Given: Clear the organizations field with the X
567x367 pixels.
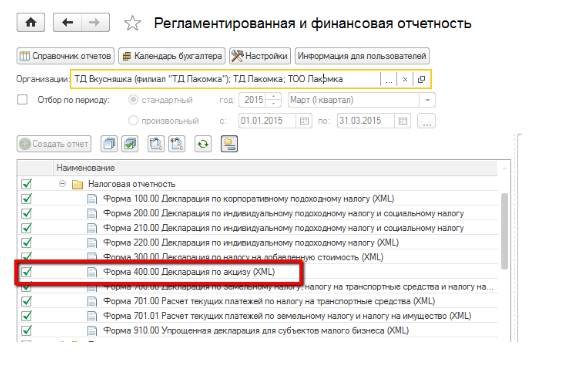Looking at the screenshot, I should (x=405, y=79).
